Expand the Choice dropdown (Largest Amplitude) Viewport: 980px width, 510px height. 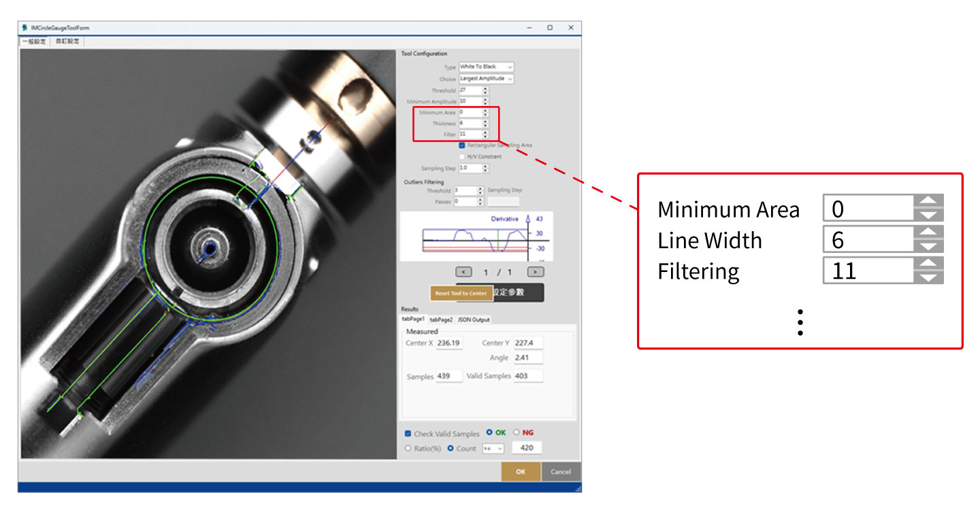tap(486, 78)
